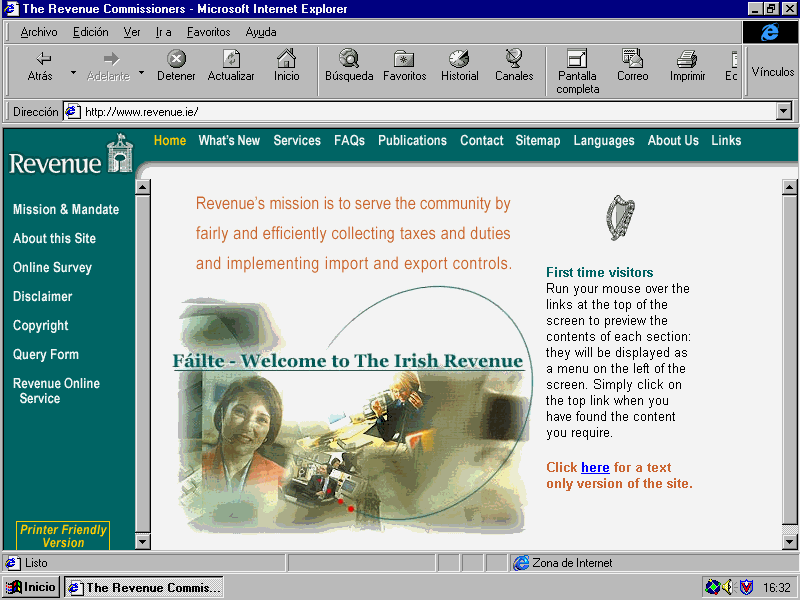Open the Query Form sidebar link
The width and height of the screenshot is (800, 600).
pyautogui.click(x=45, y=355)
